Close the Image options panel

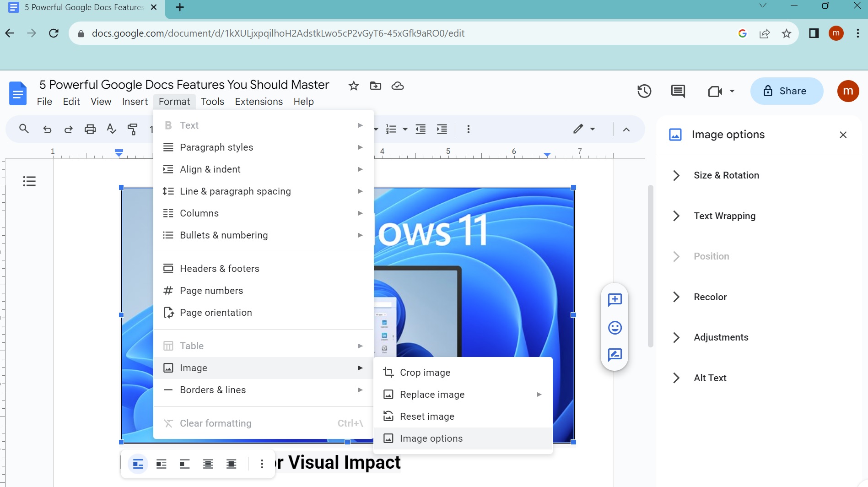843,135
